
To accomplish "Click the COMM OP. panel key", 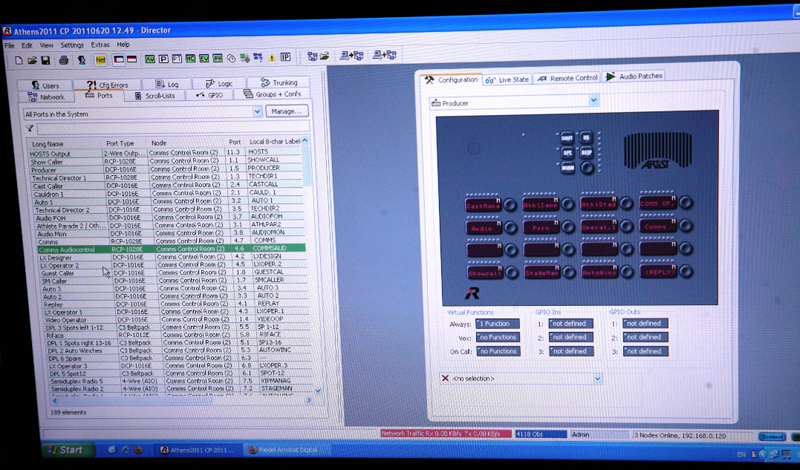I will [x=658, y=203].
